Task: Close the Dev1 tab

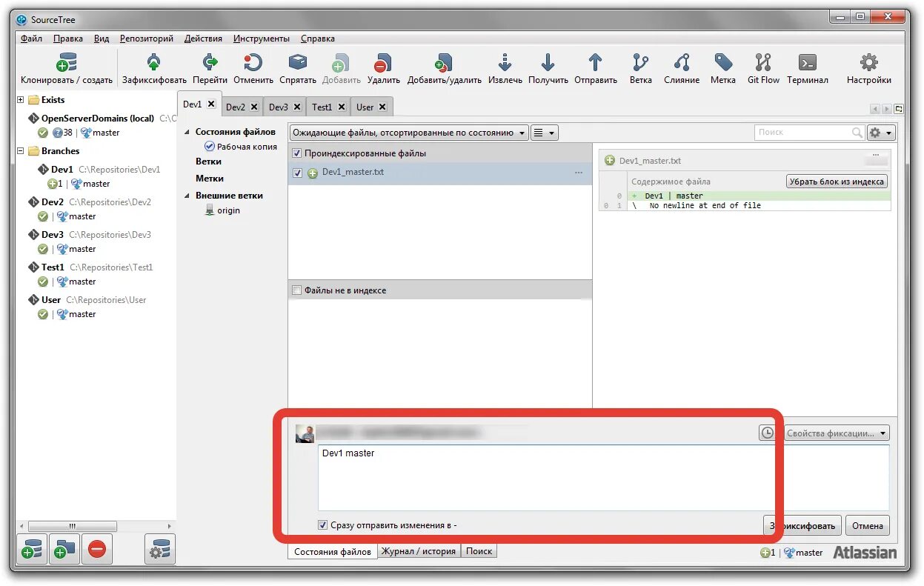Action: point(210,104)
